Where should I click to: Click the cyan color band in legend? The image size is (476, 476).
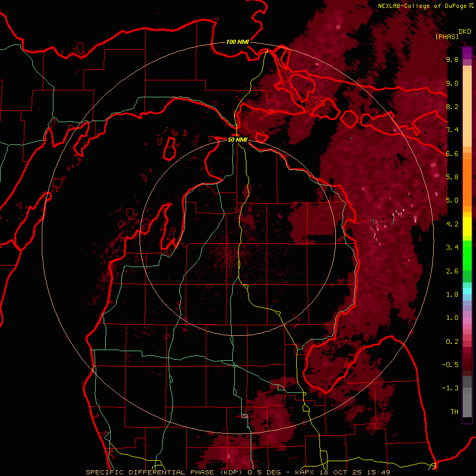pyautogui.click(x=467, y=290)
